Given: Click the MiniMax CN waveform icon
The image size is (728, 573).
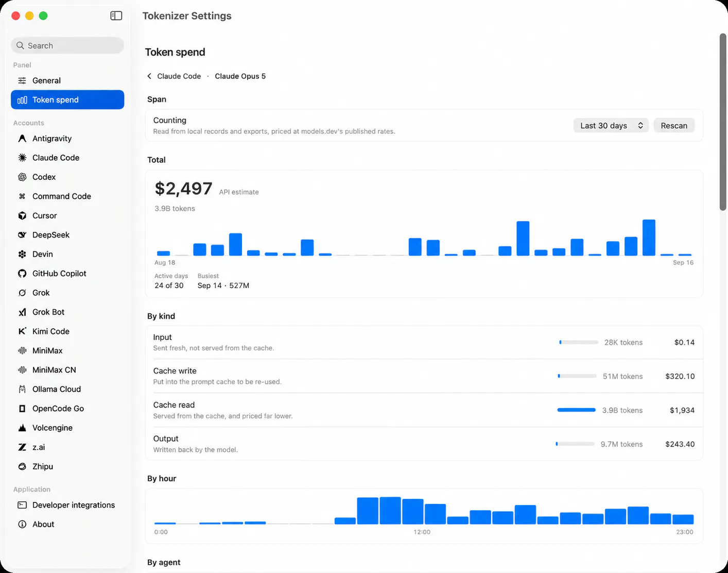Looking at the screenshot, I should [x=22, y=370].
